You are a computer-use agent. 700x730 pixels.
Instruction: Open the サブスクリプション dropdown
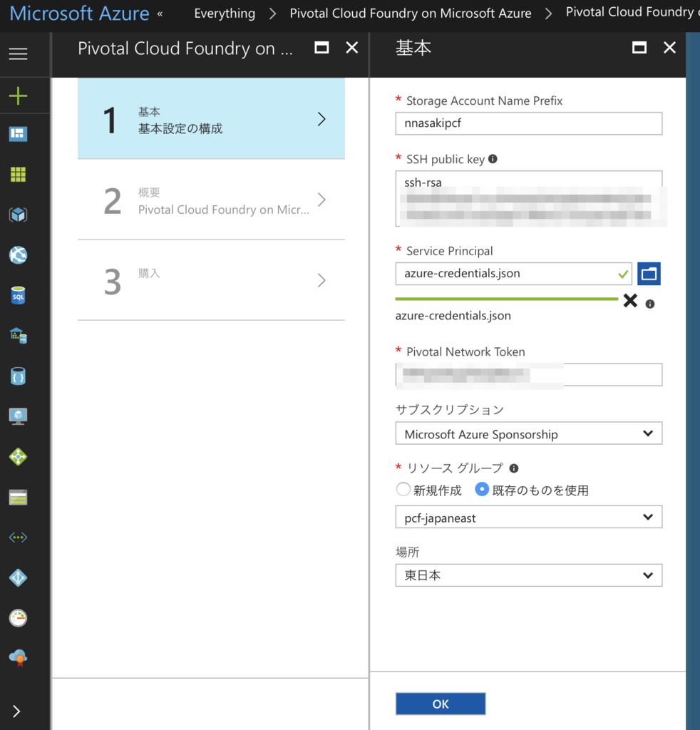528,433
